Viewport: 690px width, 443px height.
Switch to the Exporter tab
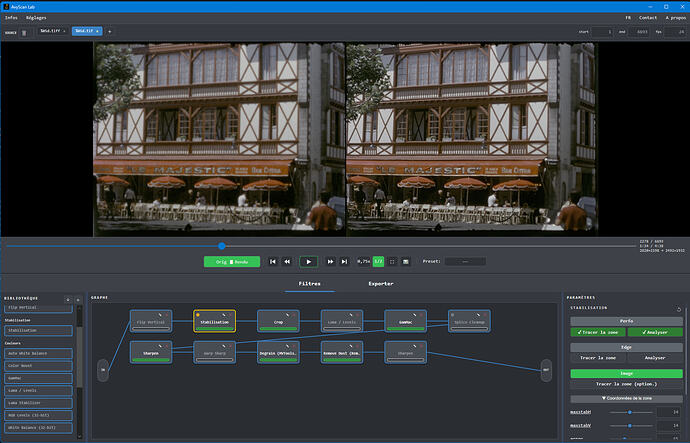[381, 284]
